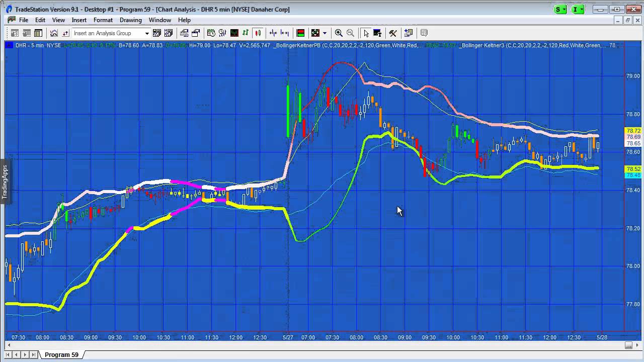Image resolution: width=644 pixels, height=362 pixels.
Task: Click the swap arrows toolbar icon
Action: [65, 33]
